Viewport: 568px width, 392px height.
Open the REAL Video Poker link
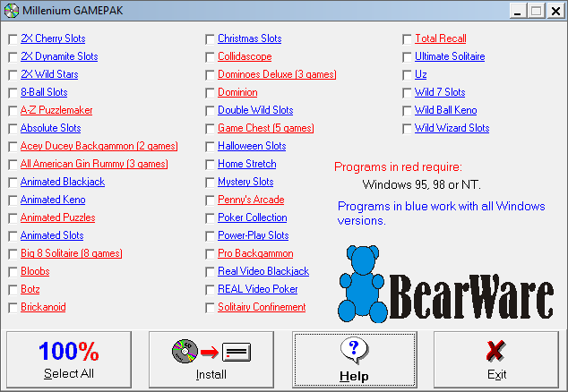click(257, 289)
